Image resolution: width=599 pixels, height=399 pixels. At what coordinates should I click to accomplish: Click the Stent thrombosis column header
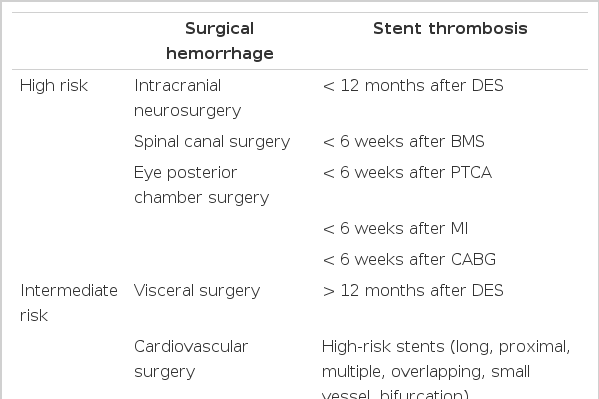click(450, 29)
